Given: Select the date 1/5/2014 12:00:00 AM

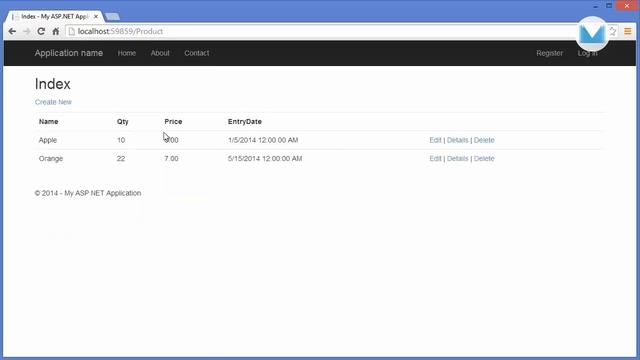Looking at the screenshot, I should tap(263, 140).
